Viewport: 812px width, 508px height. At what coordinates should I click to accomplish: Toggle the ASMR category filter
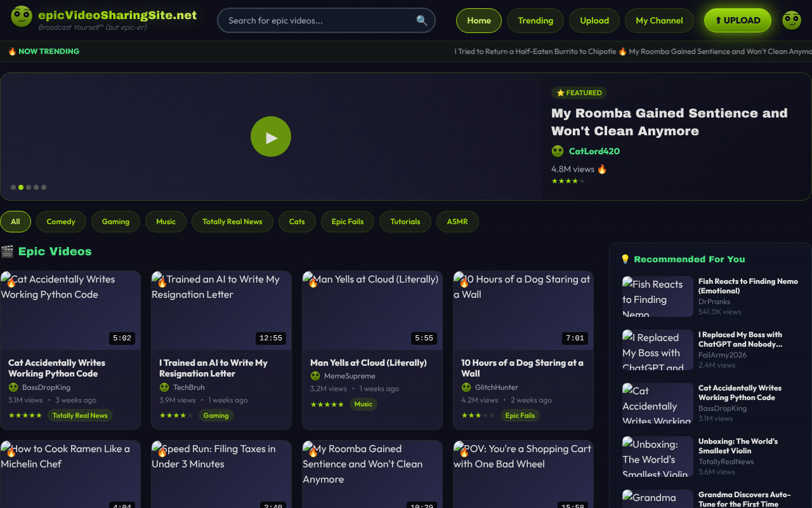(457, 222)
